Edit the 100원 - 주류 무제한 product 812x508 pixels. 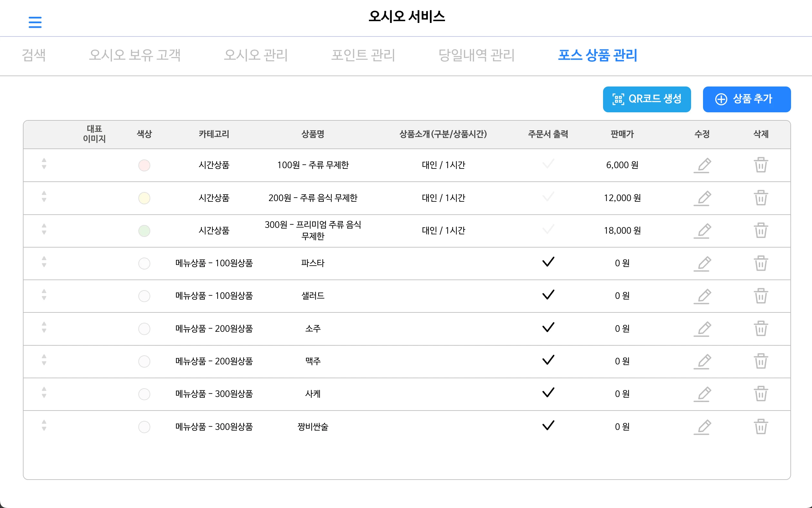pos(702,165)
